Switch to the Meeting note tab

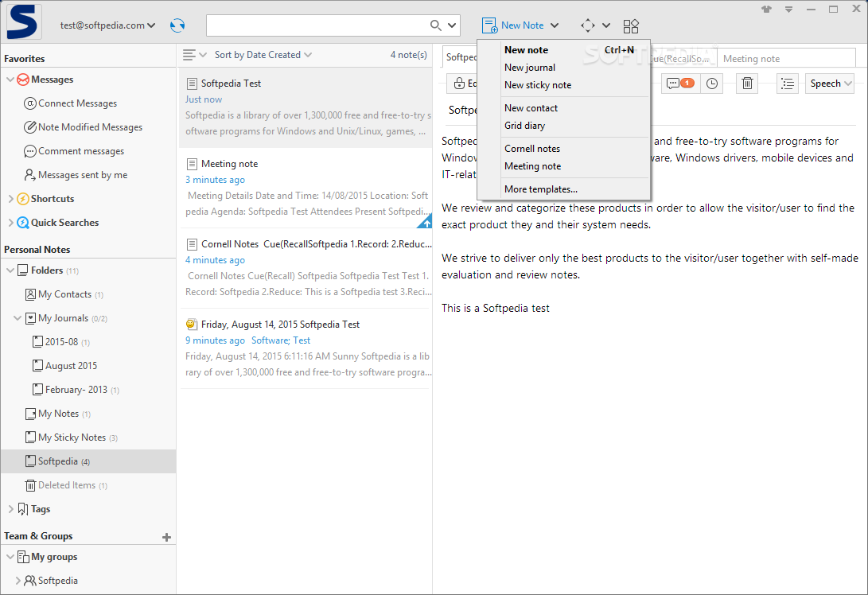pos(786,58)
